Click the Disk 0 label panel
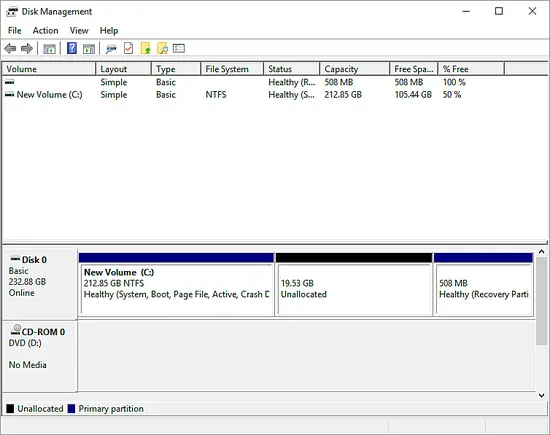Image resolution: width=550 pixels, height=435 pixels. point(39,283)
